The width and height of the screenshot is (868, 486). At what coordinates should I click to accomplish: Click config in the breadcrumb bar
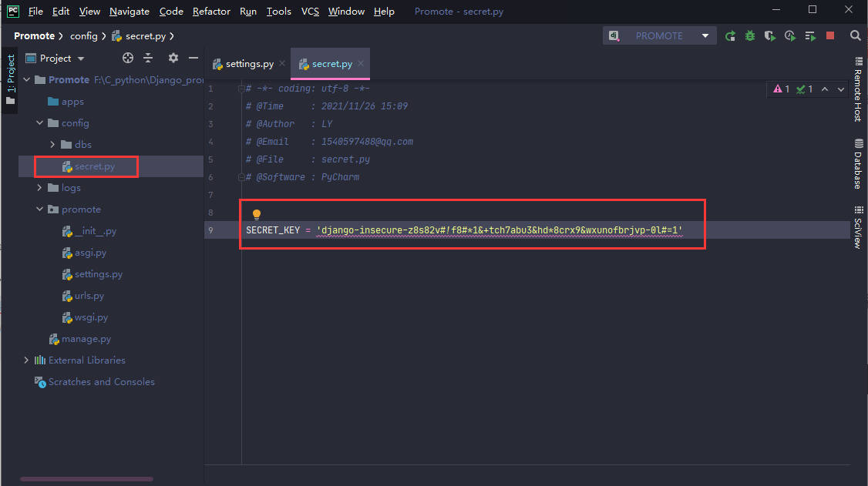(83, 36)
